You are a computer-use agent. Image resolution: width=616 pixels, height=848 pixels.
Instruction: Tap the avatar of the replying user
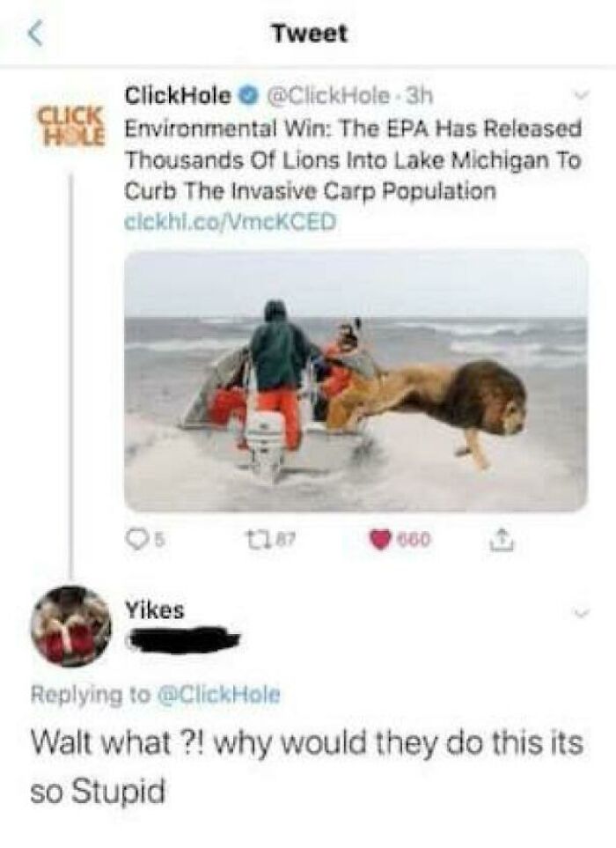pyautogui.click(x=67, y=620)
